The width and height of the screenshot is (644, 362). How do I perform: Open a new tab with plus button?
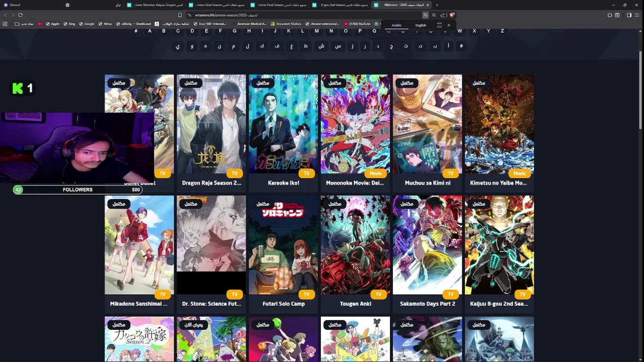point(437,5)
